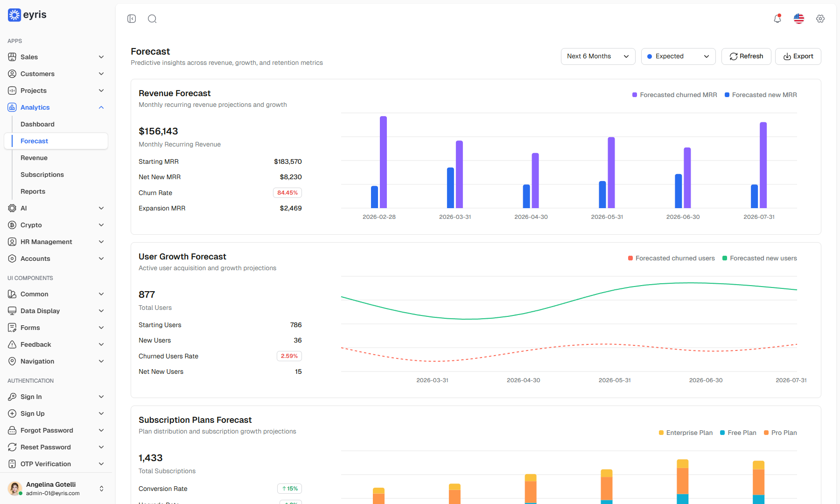The width and height of the screenshot is (840, 504).
Task: Click the AI chip icon
Action: [x=12, y=208]
